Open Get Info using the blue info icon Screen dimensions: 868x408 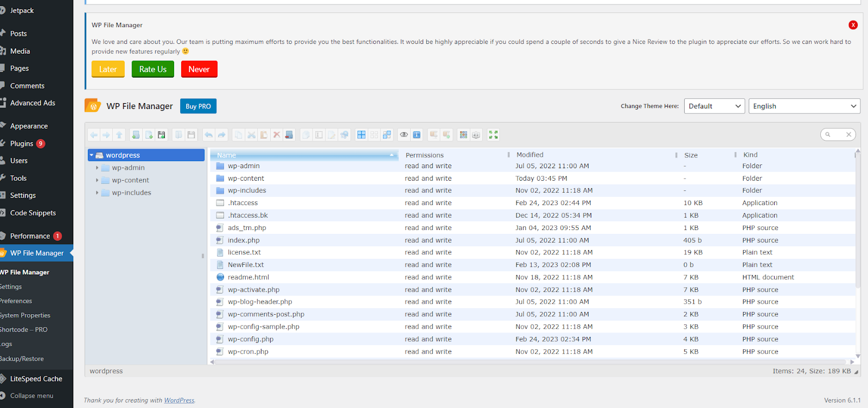coord(417,135)
